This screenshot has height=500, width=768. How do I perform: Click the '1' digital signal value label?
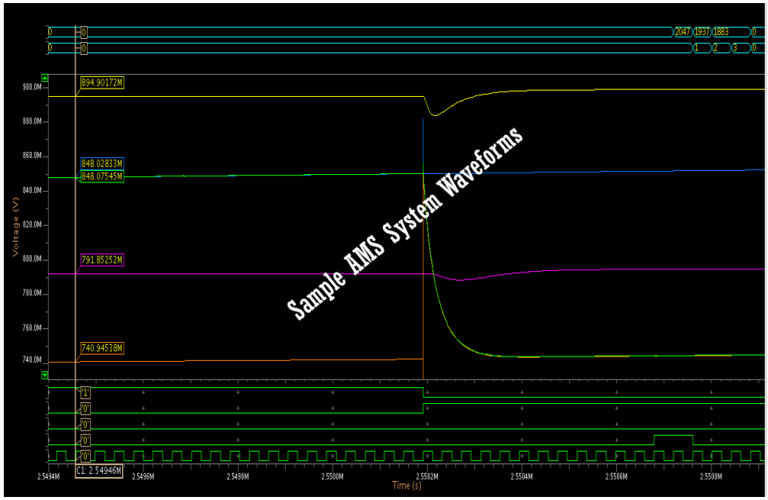(85, 393)
